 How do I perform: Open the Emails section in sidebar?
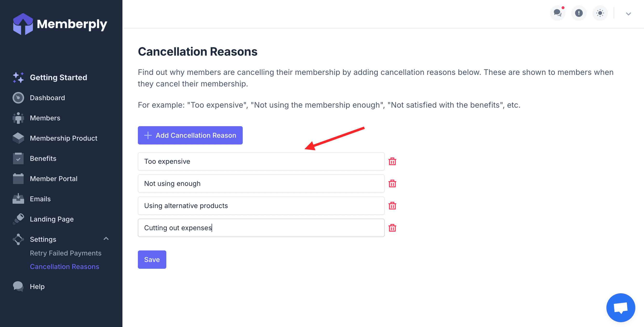pos(40,199)
